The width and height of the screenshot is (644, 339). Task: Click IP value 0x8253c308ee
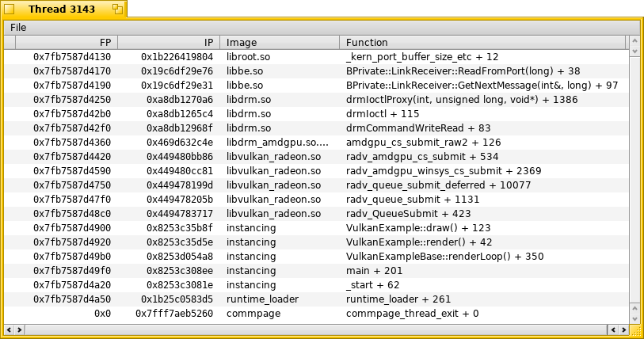180,271
